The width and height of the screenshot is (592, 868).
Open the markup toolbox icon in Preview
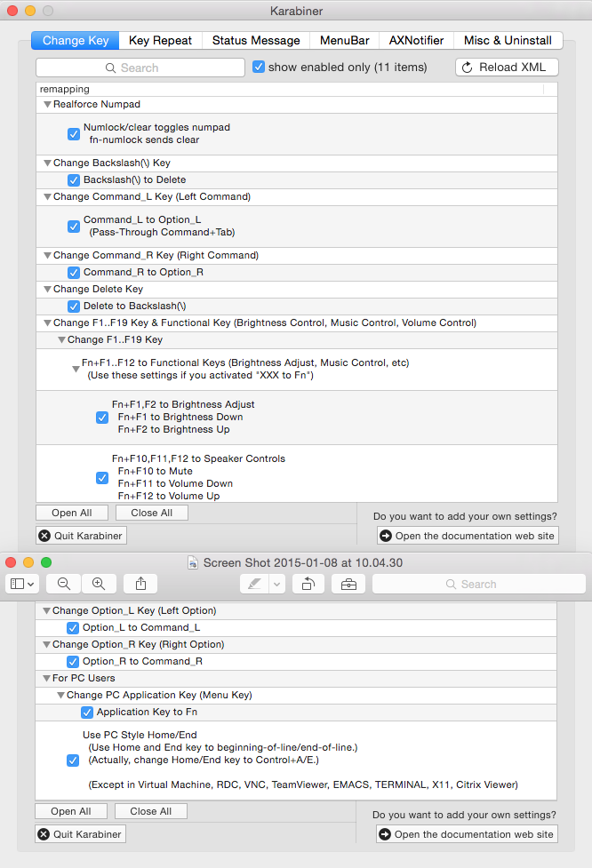click(348, 584)
